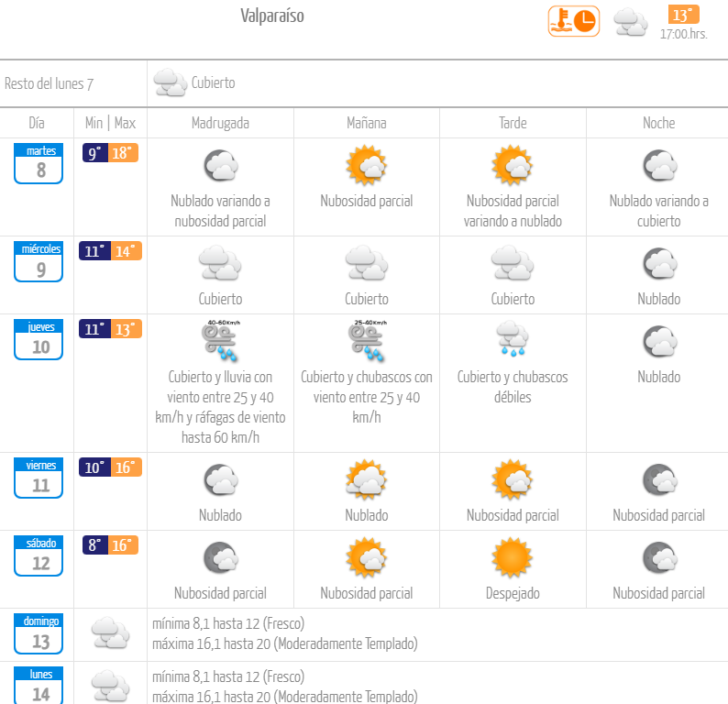Select the sábado 12 calendar icon
Screen dimensions: 728x704
tap(39, 556)
